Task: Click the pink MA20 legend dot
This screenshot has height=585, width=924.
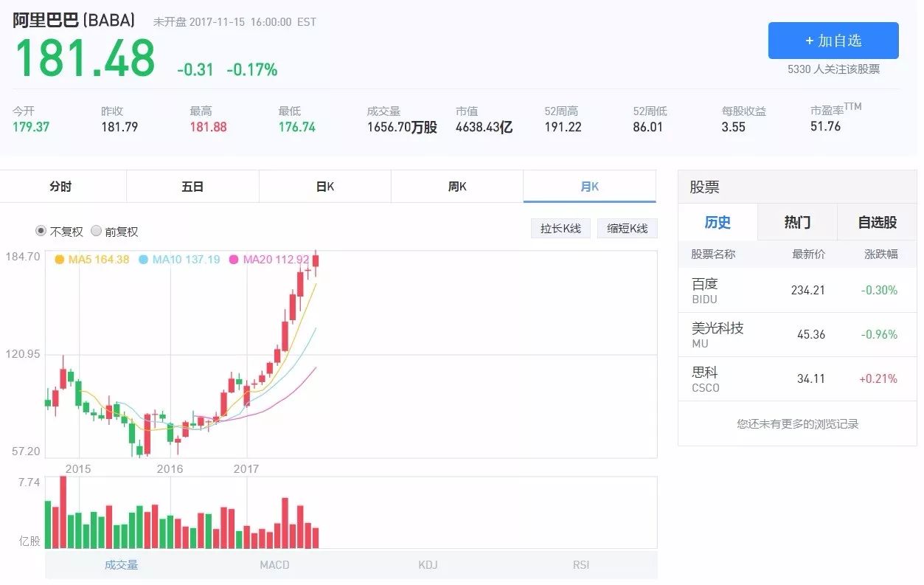Action: [x=234, y=260]
